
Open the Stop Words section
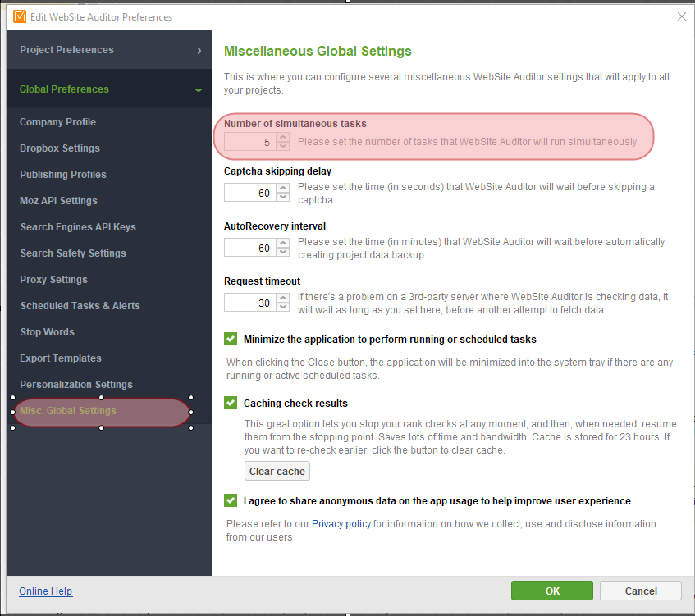point(48,332)
